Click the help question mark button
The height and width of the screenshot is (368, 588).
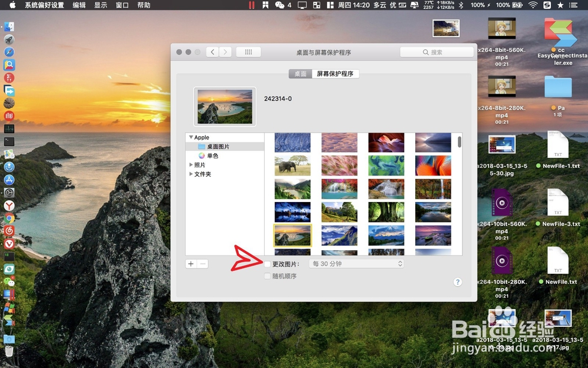(x=457, y=282)
